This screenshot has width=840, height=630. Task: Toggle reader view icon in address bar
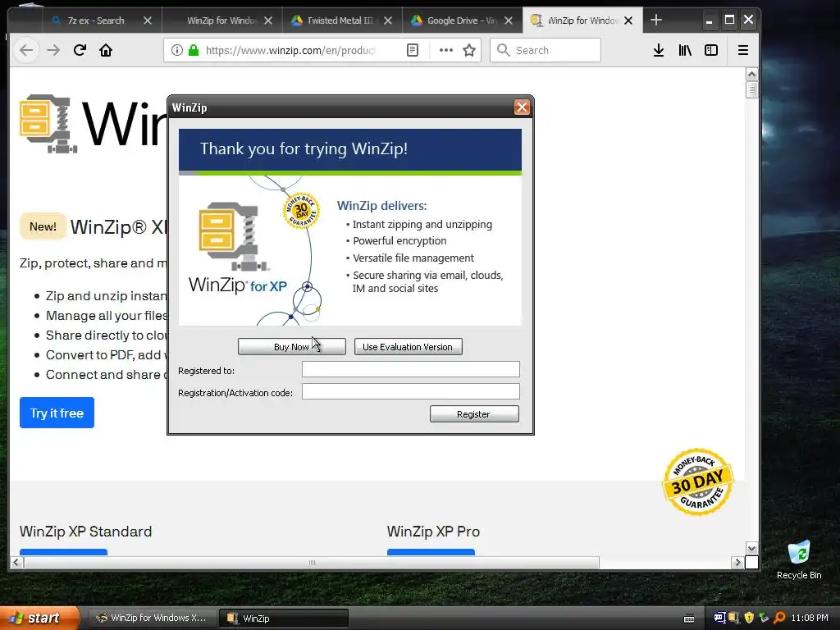coord(413,50)
